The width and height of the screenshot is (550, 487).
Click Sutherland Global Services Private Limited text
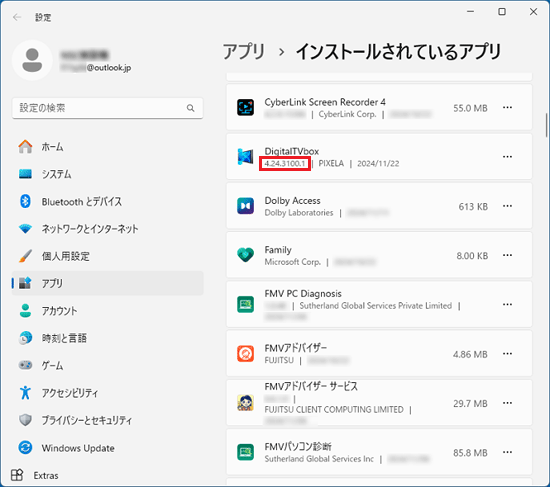376,306
